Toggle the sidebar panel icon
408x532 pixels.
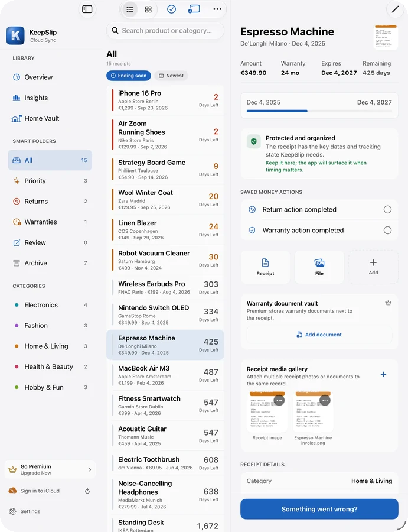tap(87, 9)
